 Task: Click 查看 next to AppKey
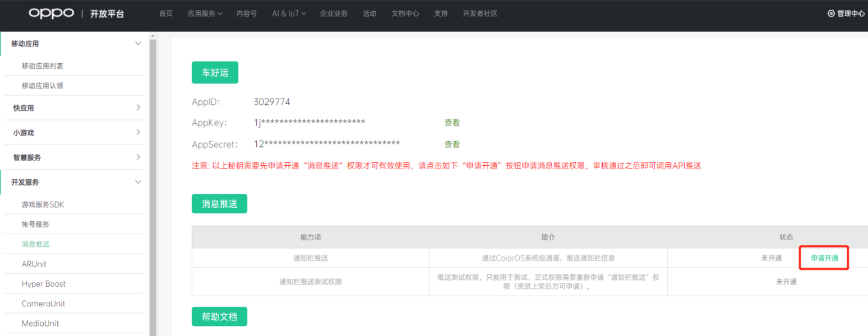pos(452,123)
